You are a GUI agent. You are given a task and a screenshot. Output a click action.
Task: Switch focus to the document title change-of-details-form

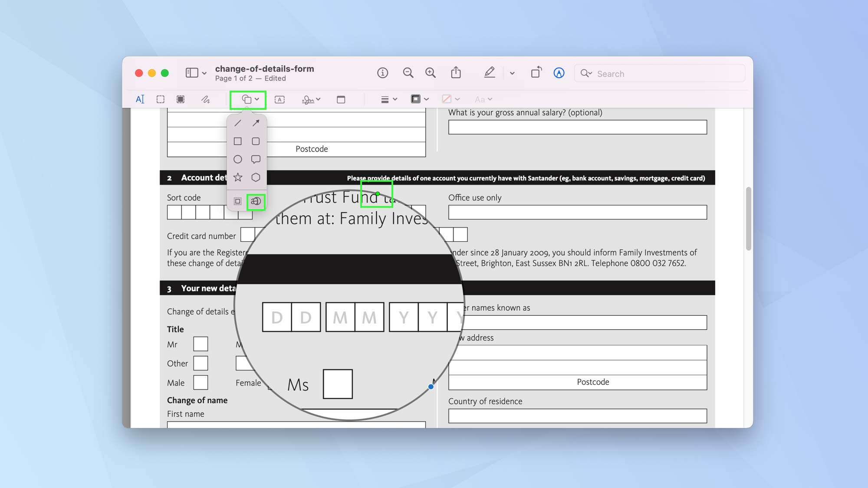[x=265, y=69]
